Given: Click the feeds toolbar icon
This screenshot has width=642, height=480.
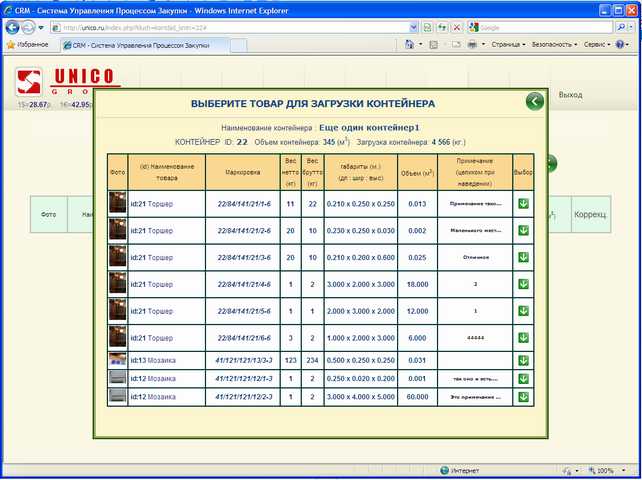Looking at the screenshot, I should [x=434, y=44].
